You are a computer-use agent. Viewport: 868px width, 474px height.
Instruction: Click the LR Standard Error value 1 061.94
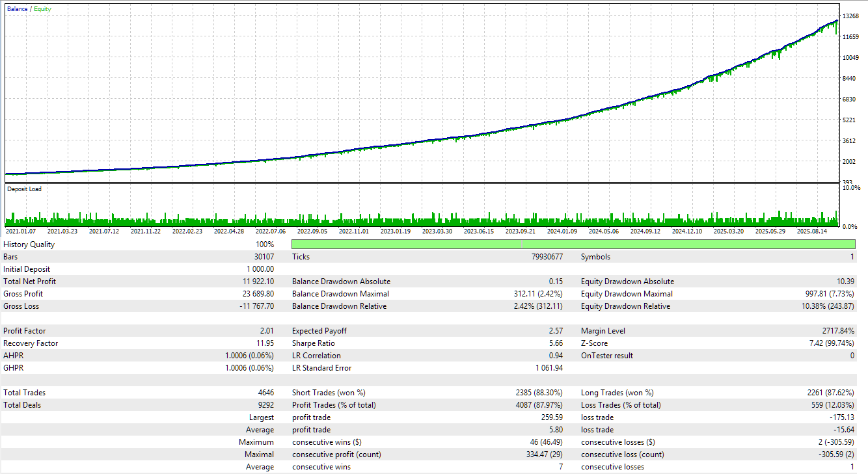tap(550, 368)
